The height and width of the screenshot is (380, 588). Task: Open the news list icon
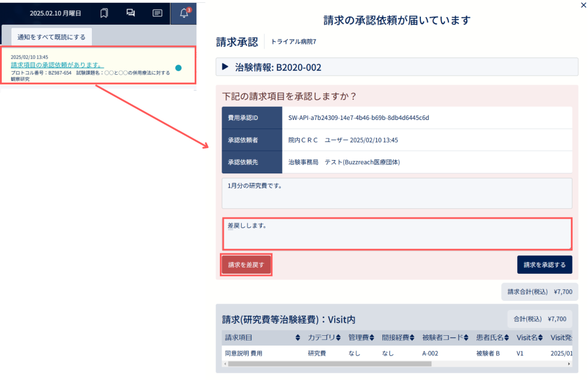click(x=157, y=13)
